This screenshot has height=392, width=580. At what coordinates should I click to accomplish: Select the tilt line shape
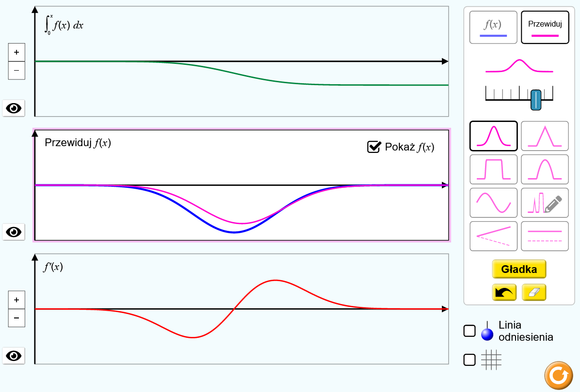(x=493, y=236)
